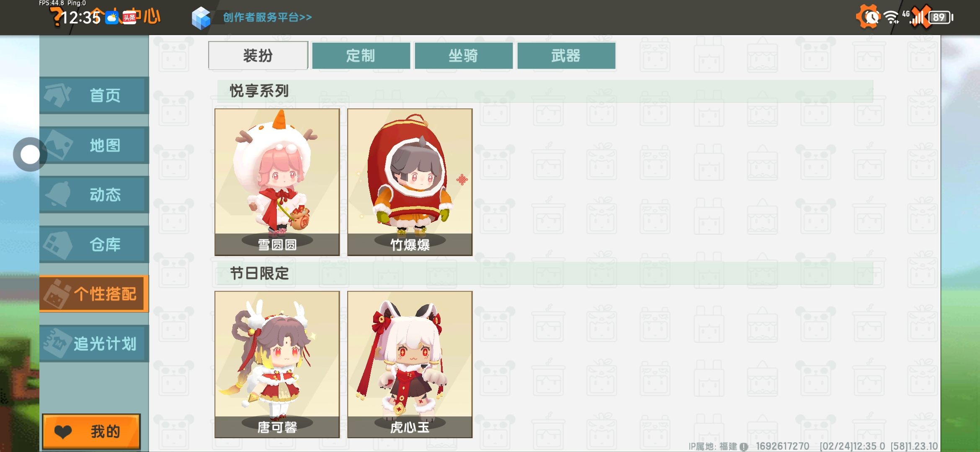Switch to the 坐骑 mounts tab
Screen dimensions: 980x452
tap(464, 55)
